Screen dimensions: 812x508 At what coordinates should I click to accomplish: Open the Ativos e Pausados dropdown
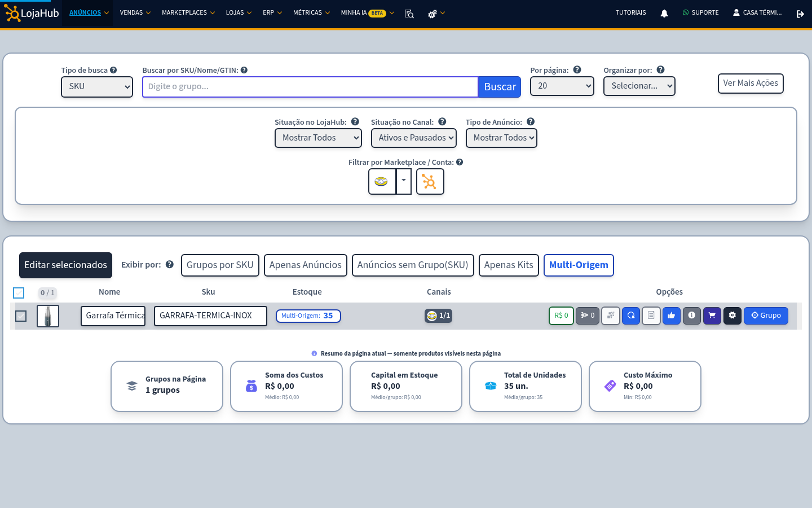(x=414, y=138)
